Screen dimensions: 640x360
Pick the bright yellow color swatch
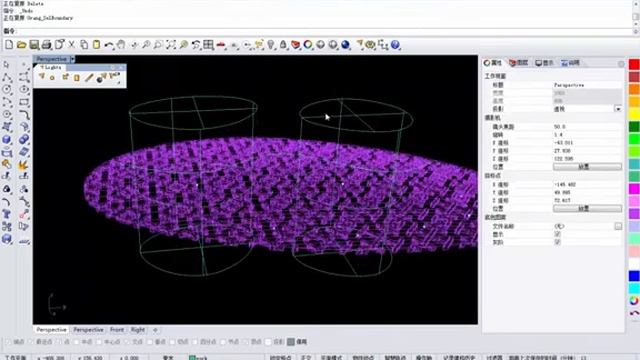point(634,114)
